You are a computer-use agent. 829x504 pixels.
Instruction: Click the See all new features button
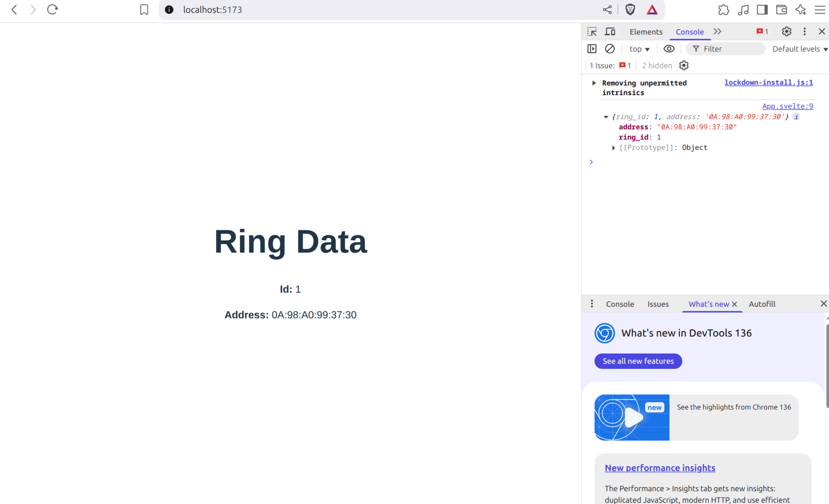click(638, 361)
